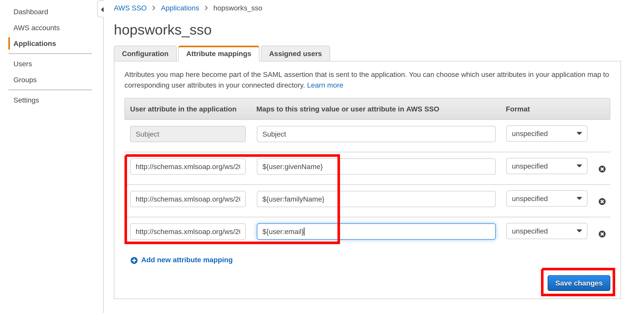
Task: Go to Dashboard in sidebar
Action: pyautogui.click(x=31, y=12)
